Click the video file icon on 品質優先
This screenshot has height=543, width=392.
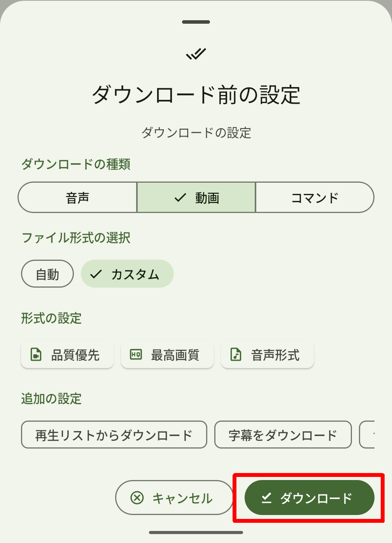coord(36,354)
